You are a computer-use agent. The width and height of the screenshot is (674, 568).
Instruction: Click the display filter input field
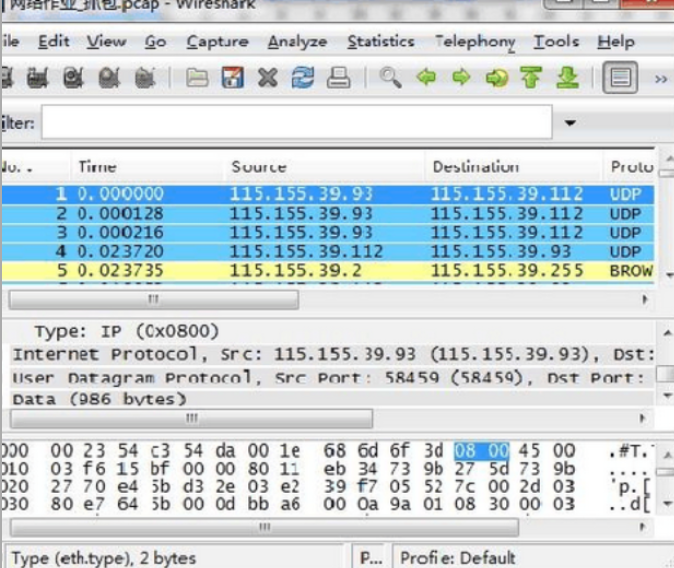pos(297,122)
